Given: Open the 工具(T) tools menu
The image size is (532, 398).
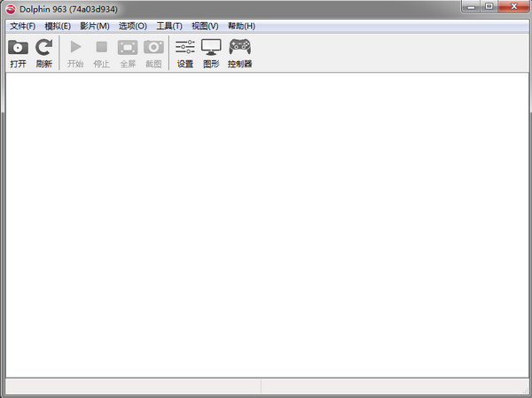Looking at the screenshot, I should [169, 26].
